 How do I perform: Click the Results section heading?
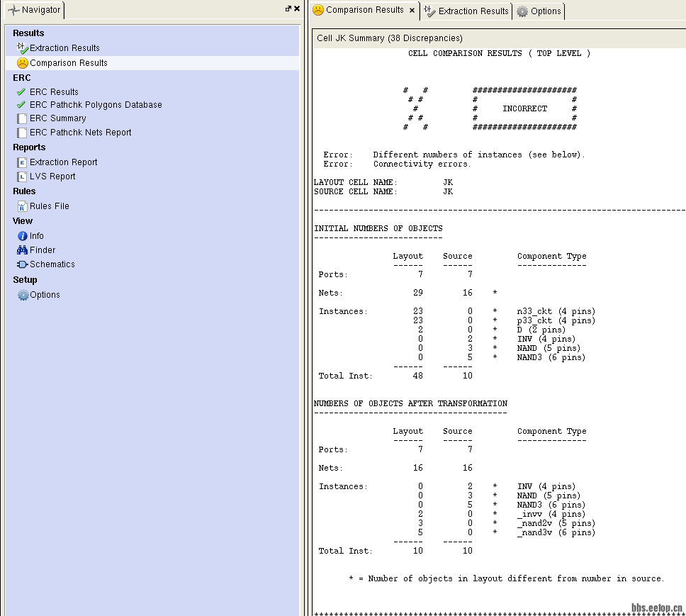(28, 33)
